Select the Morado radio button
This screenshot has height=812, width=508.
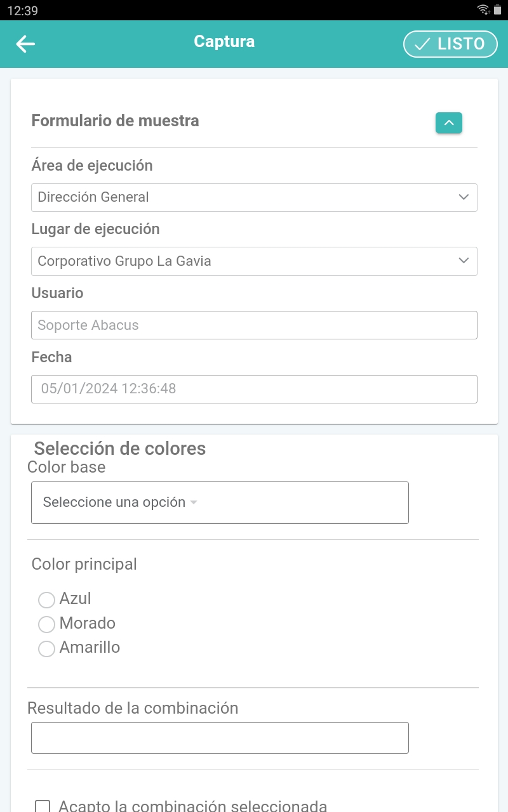(x=47, y=624)
